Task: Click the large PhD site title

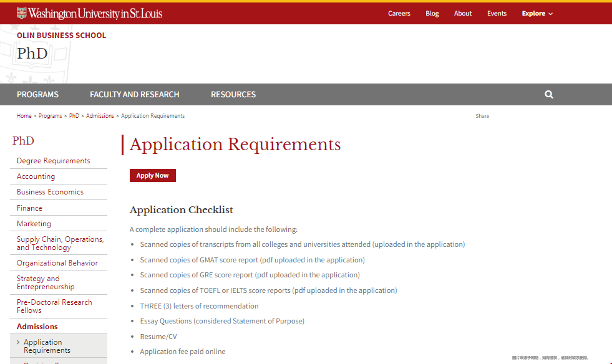Action: coord(32,54)
